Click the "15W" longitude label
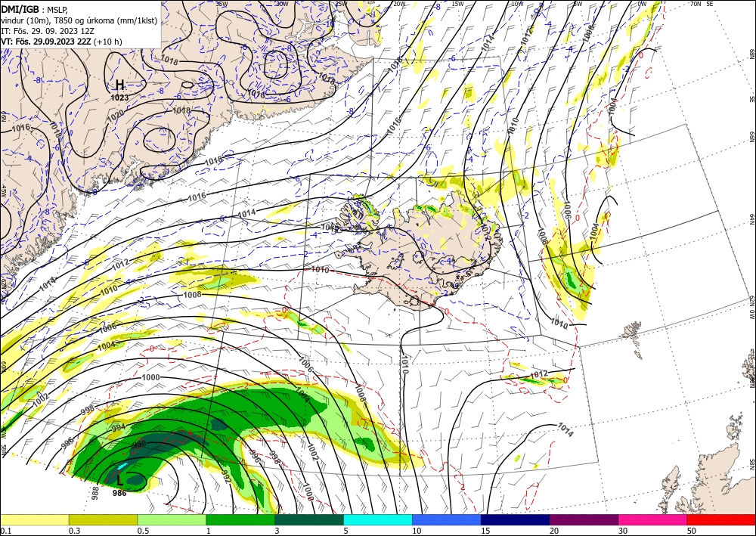This screenshot has height=536, width=756. pos(459,4)
